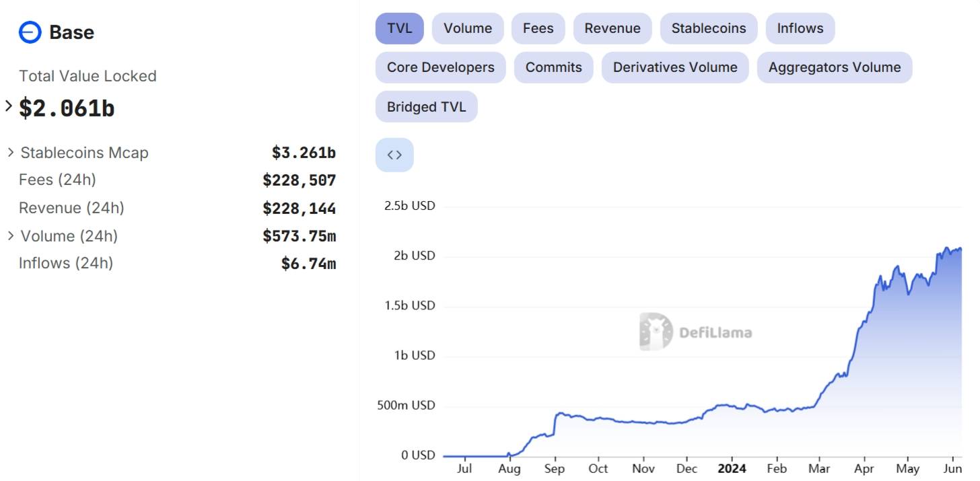Click the 2.5b USD axis label
This screenshot has height=481, width=980.
coord(409,206)
